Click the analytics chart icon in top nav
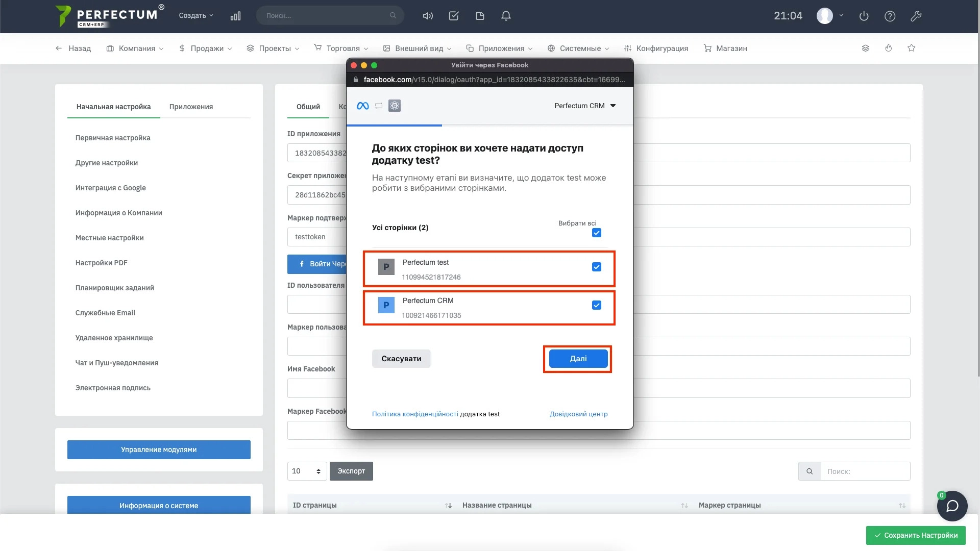 pos(236,15)
